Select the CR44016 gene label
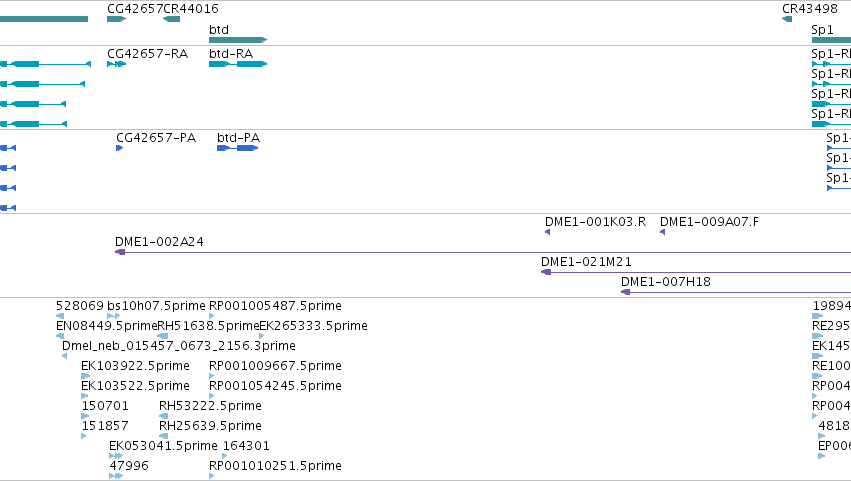This screenshot has height=481, width=851. pos(191,9)
